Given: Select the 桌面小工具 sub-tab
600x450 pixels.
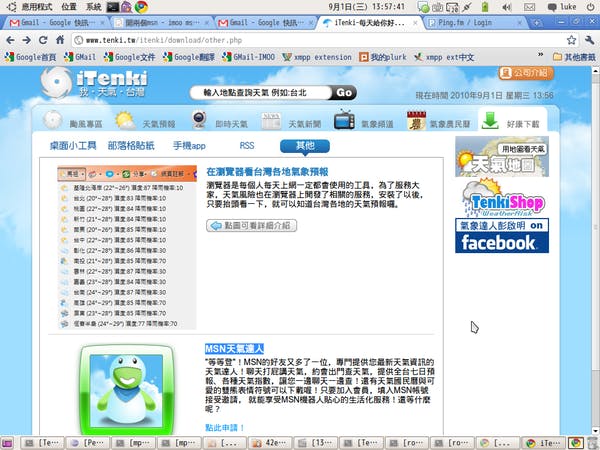Looking at the screenshot, I should click(x=72, y=146).
